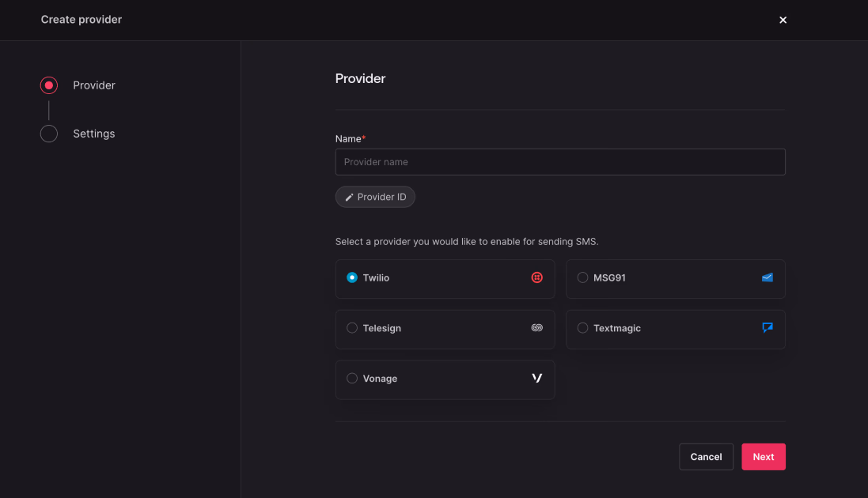Click the Create provider title text

81,19
